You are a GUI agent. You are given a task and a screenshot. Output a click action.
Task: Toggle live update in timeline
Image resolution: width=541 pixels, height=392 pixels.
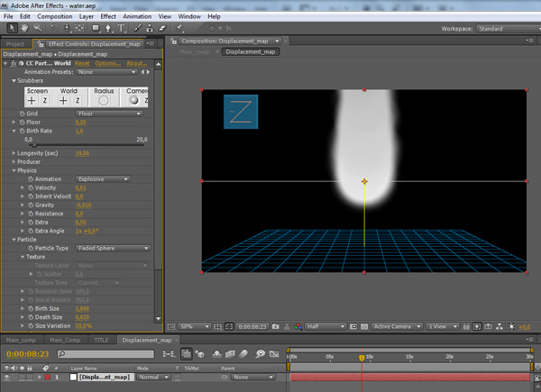point(187,354)
